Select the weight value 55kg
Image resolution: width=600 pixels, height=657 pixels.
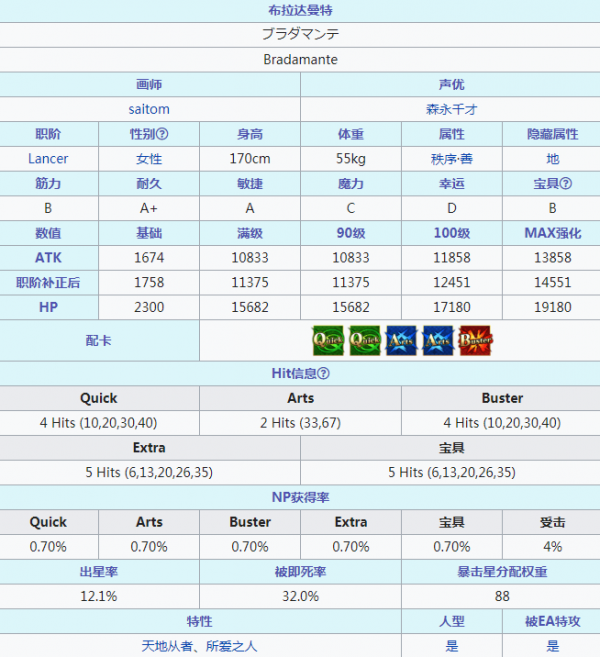(351, 159)
